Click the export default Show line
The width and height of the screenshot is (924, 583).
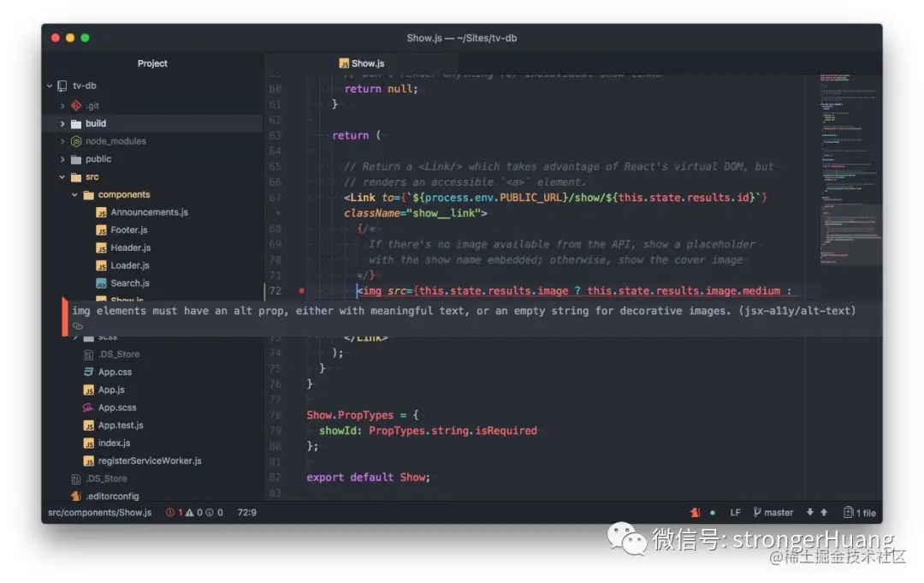(x=368, y=477)
